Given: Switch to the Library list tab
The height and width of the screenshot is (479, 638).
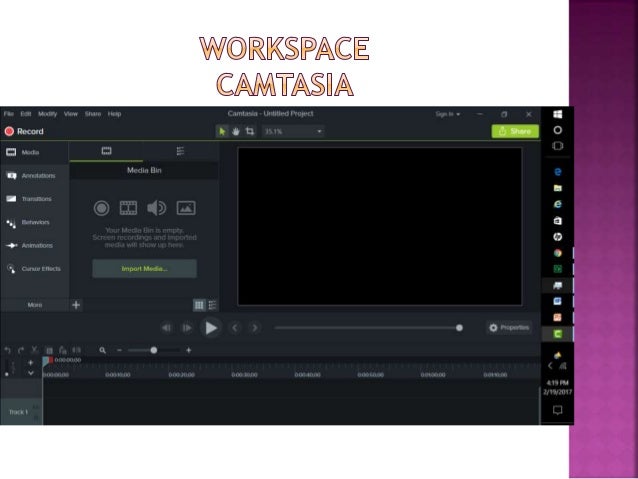Looking at the screenshot, I should point(180,151).
